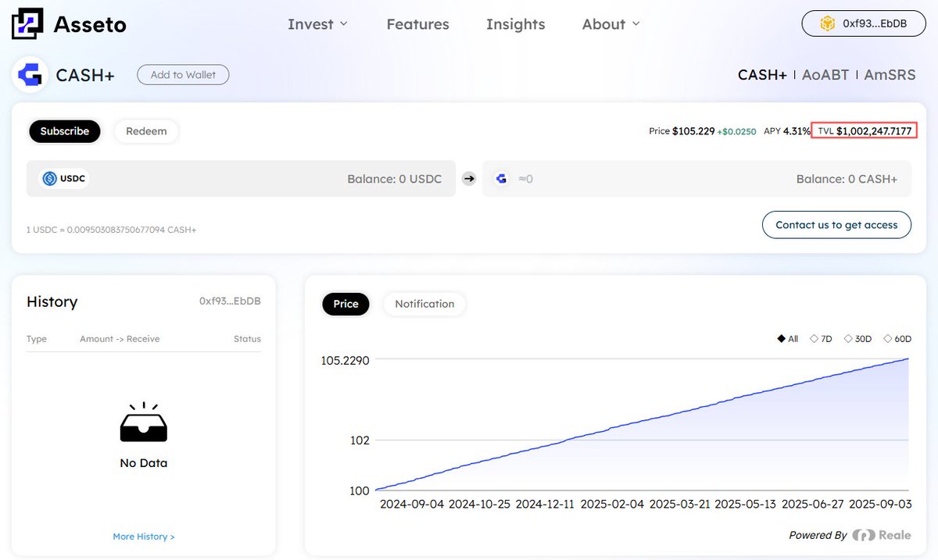Screen dimensions: 938x560
Task: Click the empty inbox No Data icon
Action: point(143,423)
